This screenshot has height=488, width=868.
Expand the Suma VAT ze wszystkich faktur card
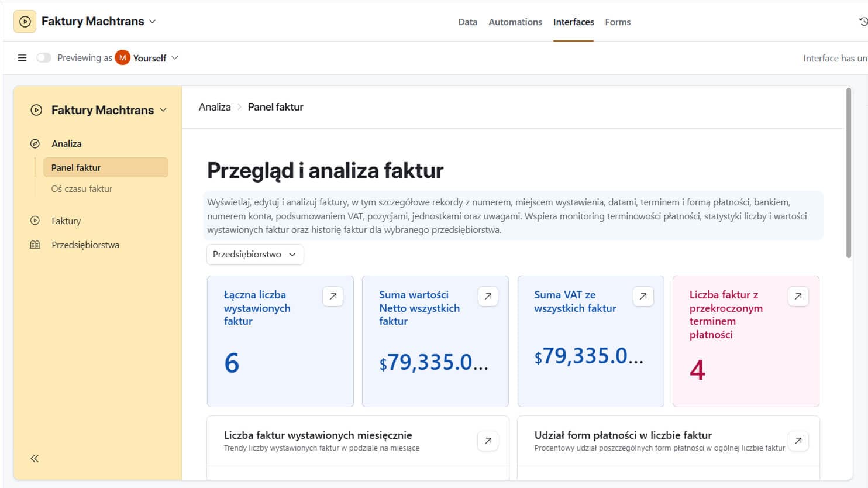tap(643, 296)
